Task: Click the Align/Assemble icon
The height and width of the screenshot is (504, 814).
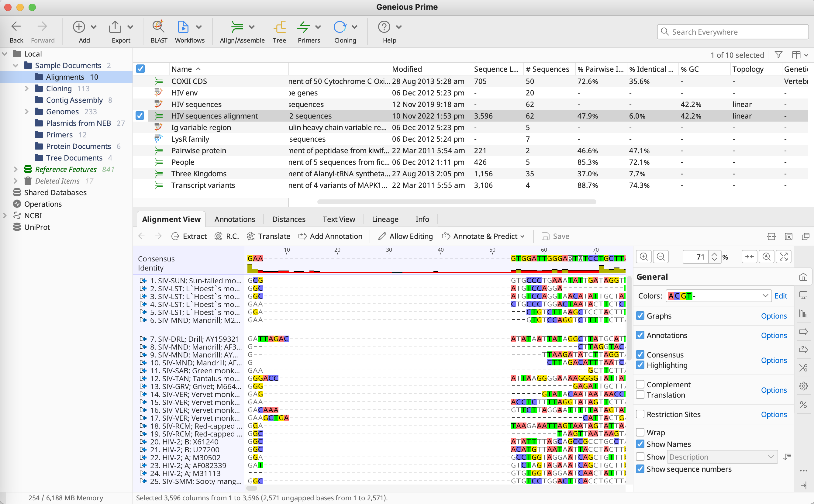Action: pyautogui.click(x=237, y=27)
